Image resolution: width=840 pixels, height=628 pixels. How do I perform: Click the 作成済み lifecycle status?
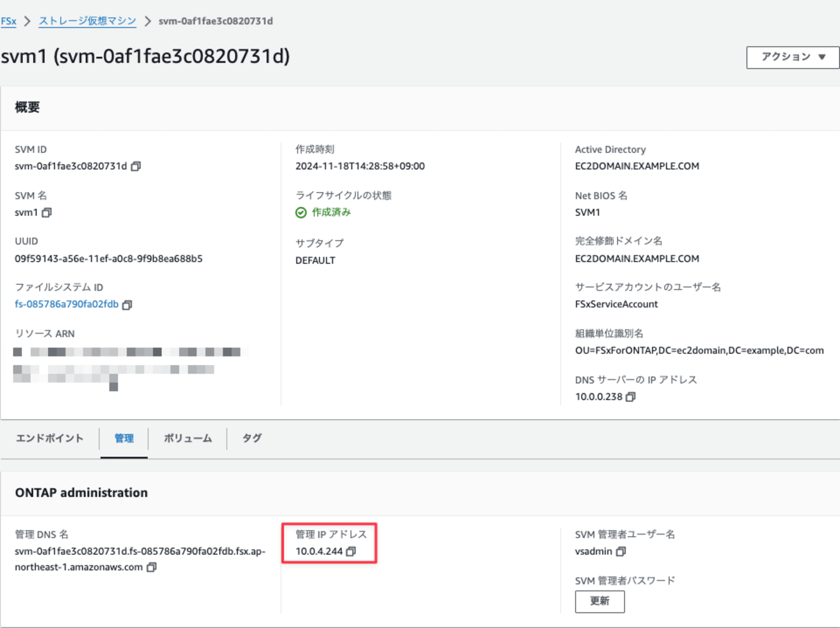pos(331,212)
